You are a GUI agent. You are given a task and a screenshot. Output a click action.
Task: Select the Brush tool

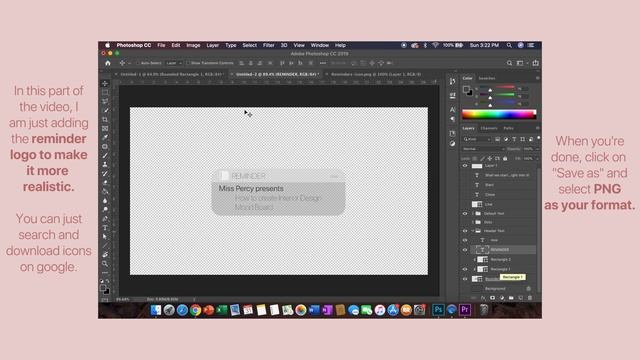pos(105,156)
